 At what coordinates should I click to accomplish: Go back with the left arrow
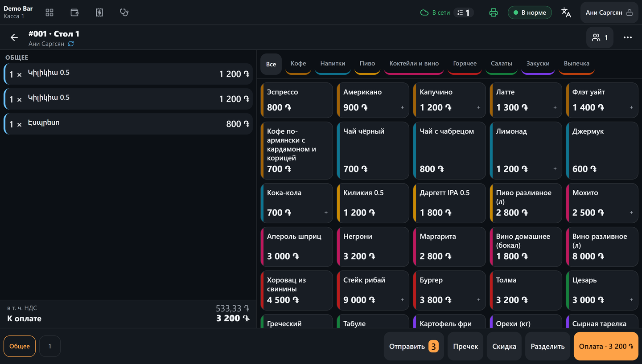[x=14, y=37]
